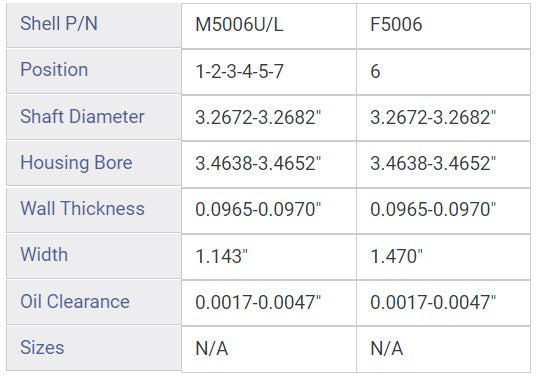Click the Oil Clearance row label

(x=94, y=303)
